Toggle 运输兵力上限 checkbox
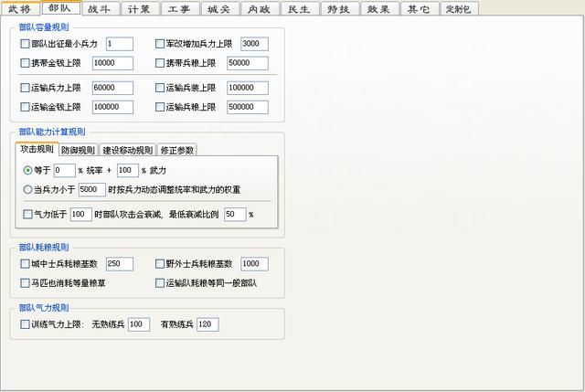Viewport: 585px width, 392px height. [x=25, y=88]
